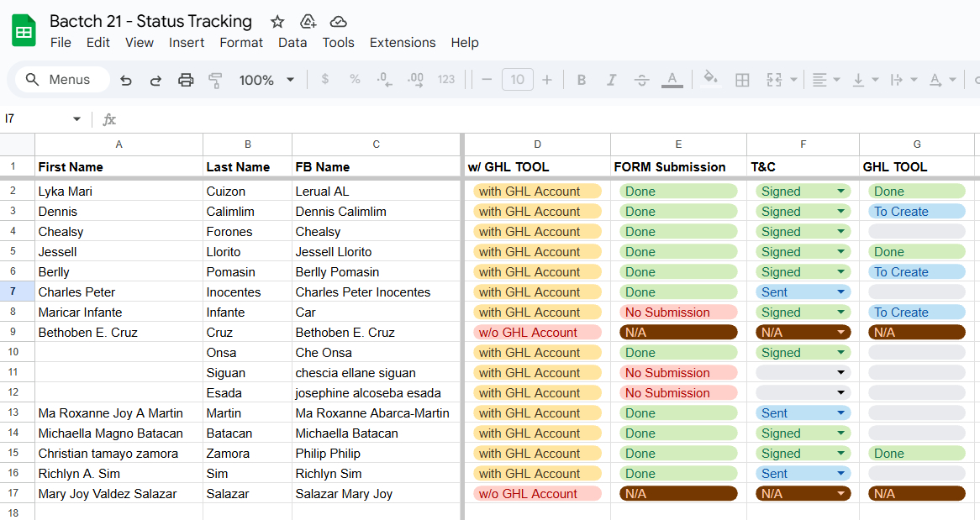Toggle Strikethrough formatting
The width and height of the screenshot is (980, 520).
coord(641,80)
